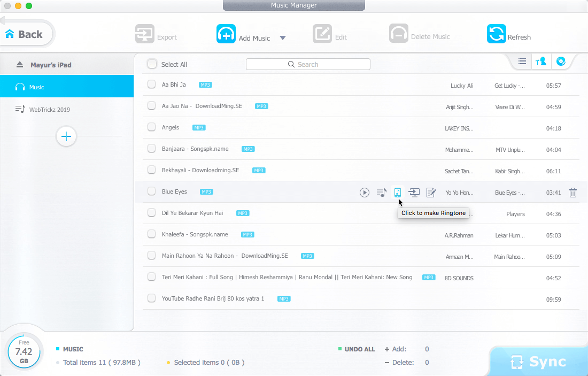This screenshot has height=376, width=588.
Task: Check the Blue Eyes song checkbox
Action: pos(151,191)
